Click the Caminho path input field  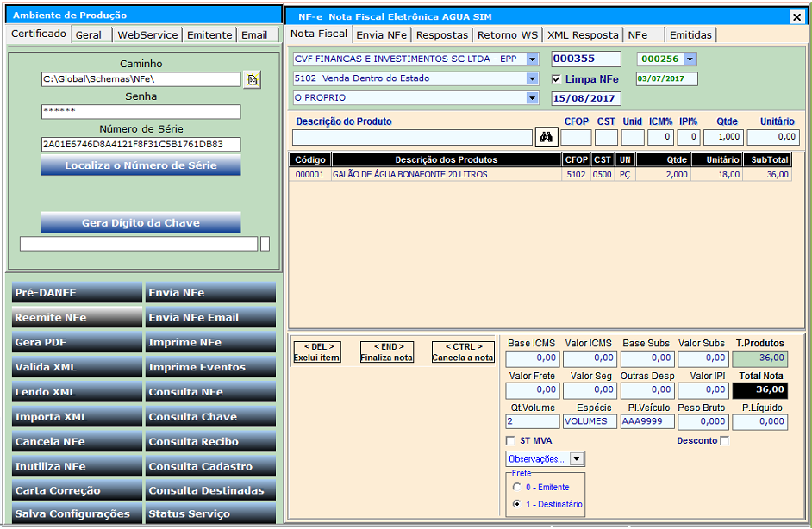[x=141, y=79]
